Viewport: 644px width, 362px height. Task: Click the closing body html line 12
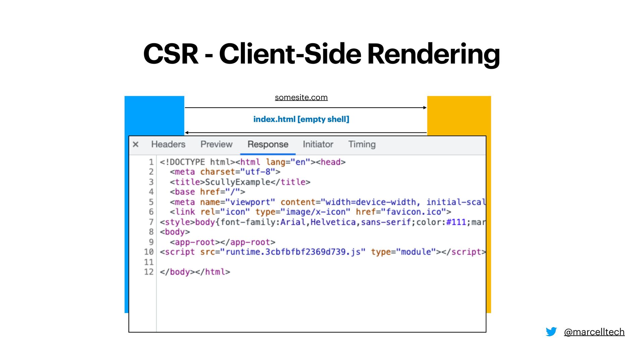[x=195, y=272]
